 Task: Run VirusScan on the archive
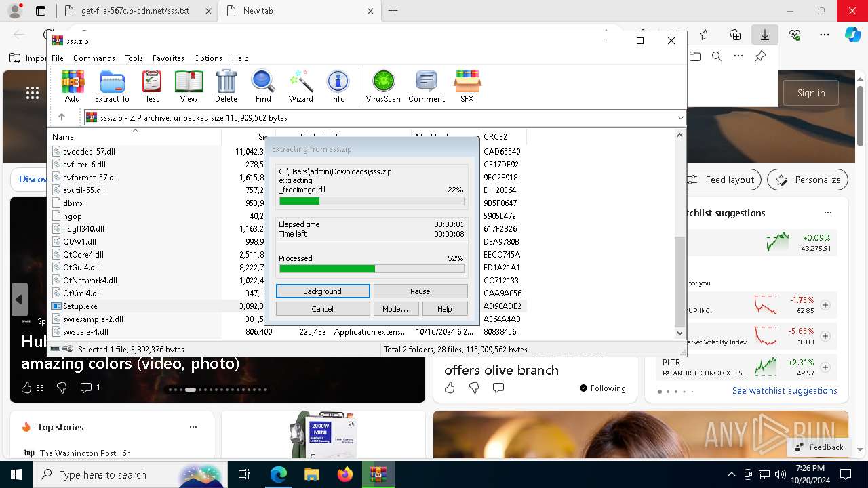[383, 86]
